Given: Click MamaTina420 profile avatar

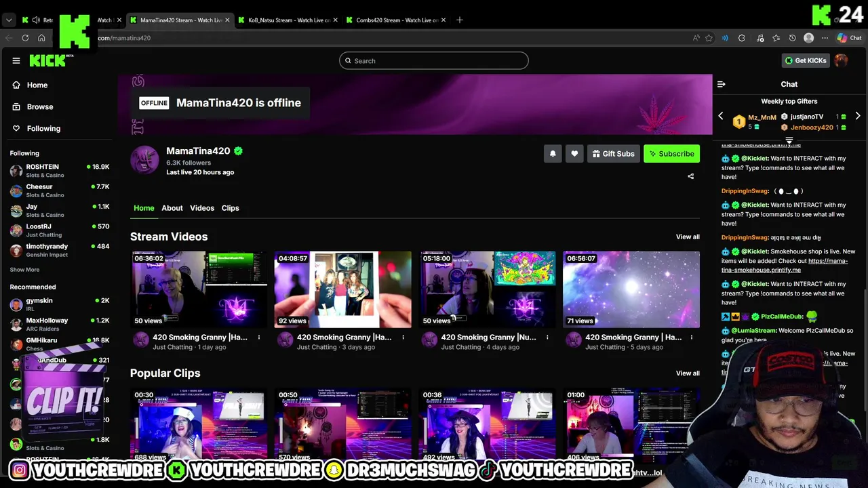Looking at the screenshot, I should [x=144, y=160].
